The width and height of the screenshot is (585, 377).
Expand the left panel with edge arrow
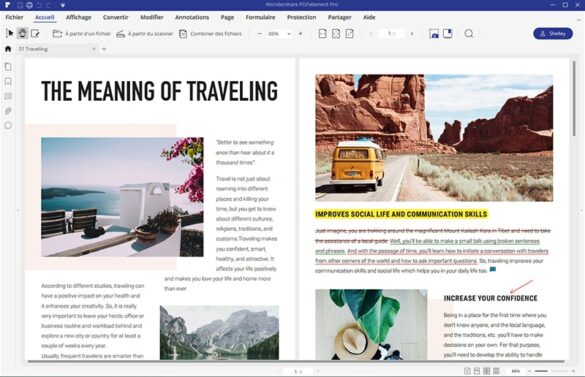[x=18, y=211]
